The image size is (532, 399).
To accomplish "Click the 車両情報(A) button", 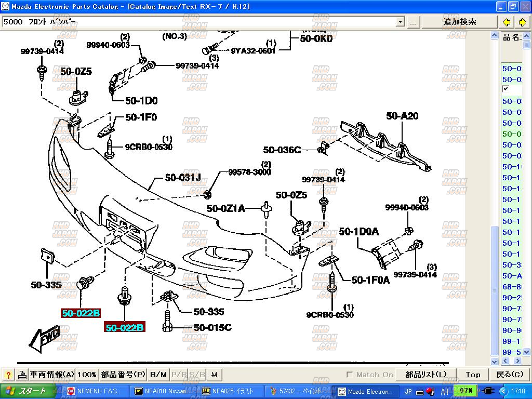I will 51,375.
